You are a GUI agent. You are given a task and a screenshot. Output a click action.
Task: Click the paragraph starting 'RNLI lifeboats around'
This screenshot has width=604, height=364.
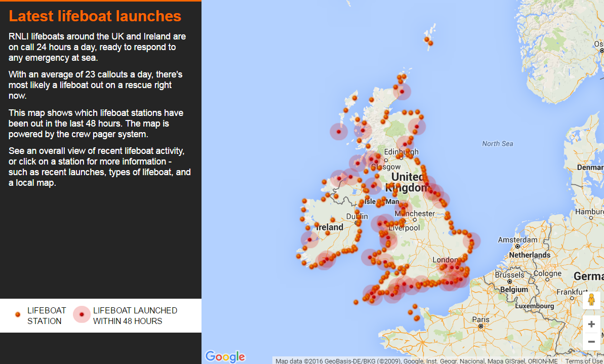[97, 47]
